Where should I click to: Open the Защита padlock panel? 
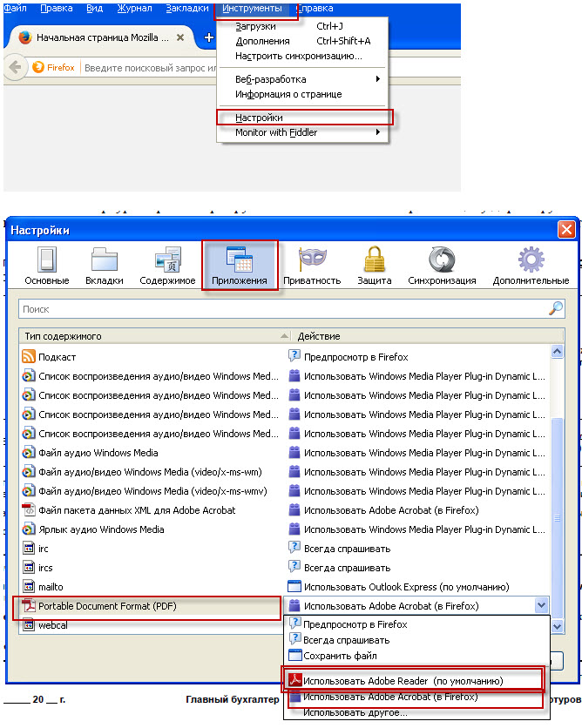coord(375,265)
